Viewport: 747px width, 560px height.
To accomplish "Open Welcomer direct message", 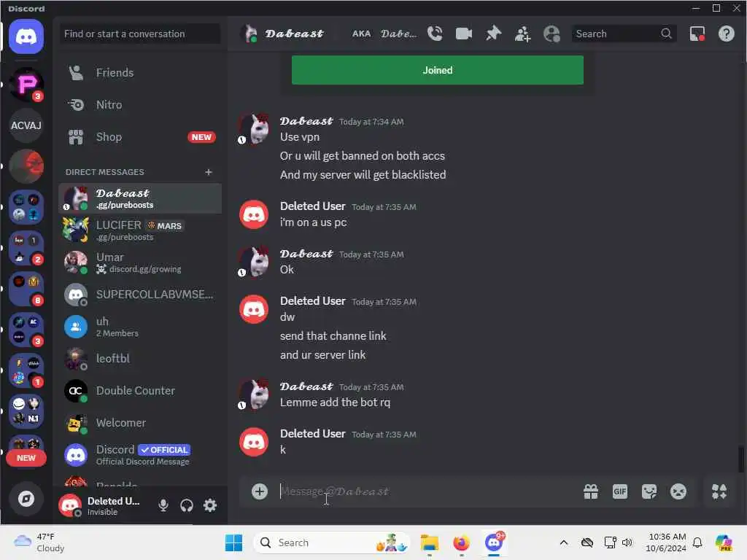I will [x=140, y=423].
